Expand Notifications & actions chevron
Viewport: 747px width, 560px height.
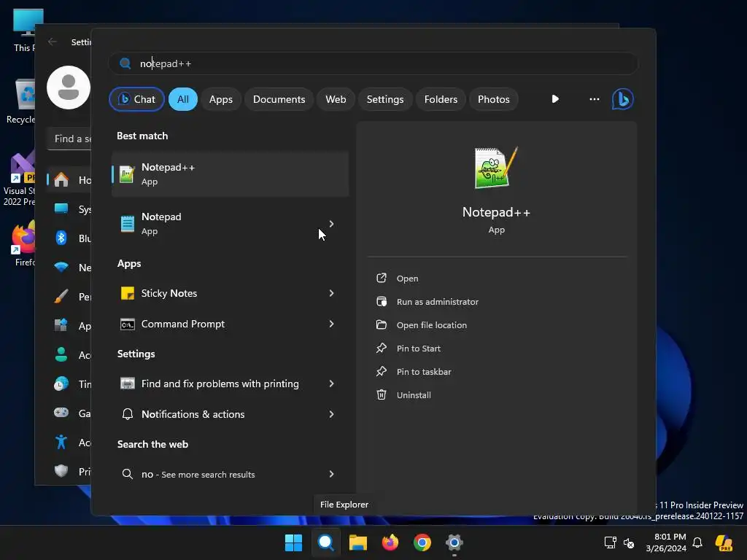(332, 414)
